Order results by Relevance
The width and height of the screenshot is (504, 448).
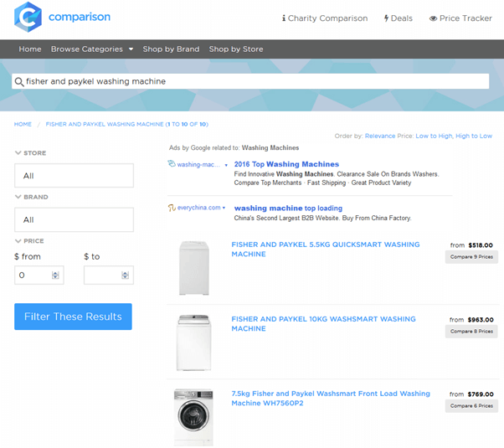[x=380, y=136]
